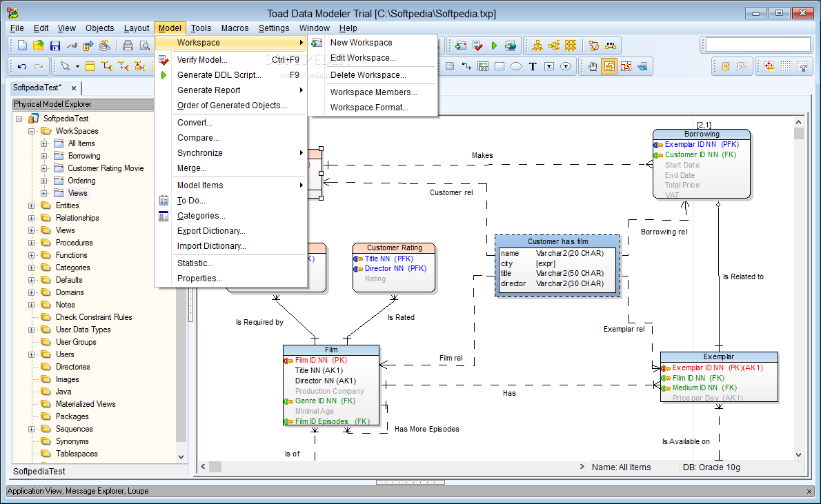This screenshot has width=821, height=504.
Task: Select the new Entity tool icon
Action: [90, 66]
